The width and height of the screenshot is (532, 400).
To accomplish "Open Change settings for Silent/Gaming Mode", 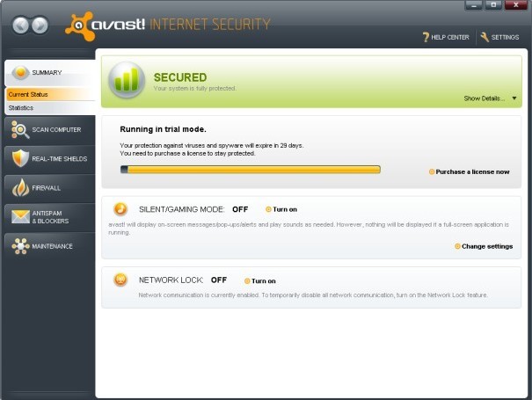I will pyautogui.click(x=486, y=246).
